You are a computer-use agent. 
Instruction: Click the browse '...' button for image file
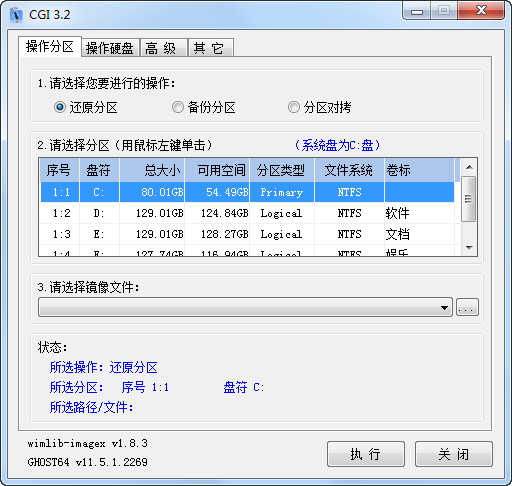click(467, 307)
